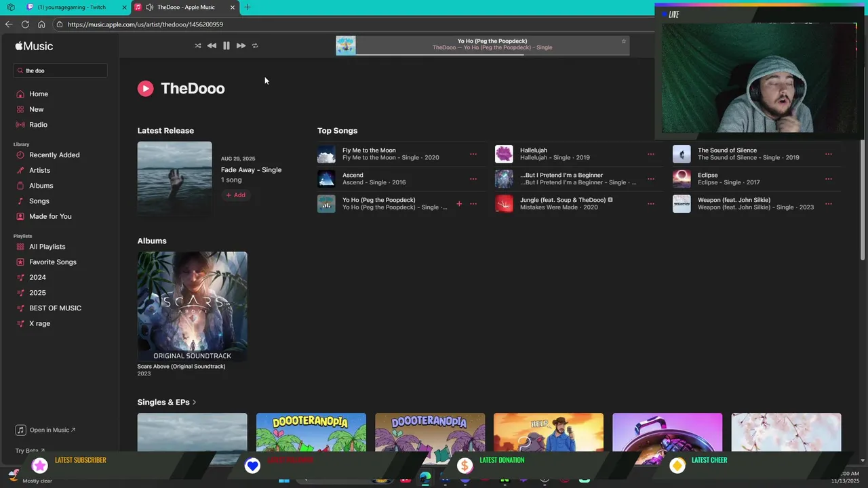
Task: Play TheDooo artist with red play button
Action: click(x=145, y=88)
